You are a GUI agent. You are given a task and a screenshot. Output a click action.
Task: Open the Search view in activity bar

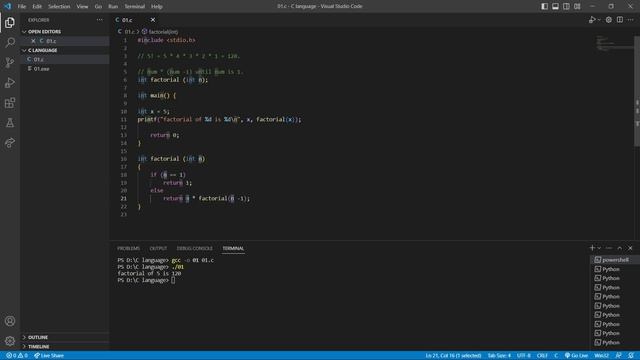point(10,42)
